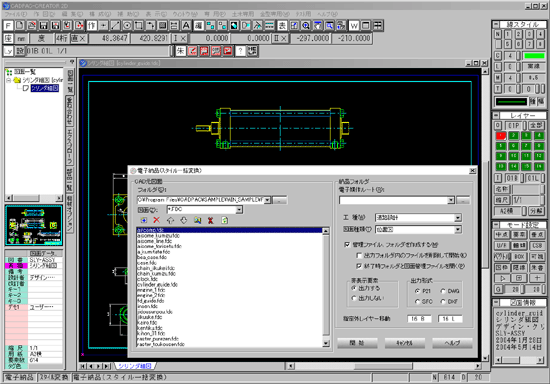Click the move down arrow icon in dialog
Image resolution: width=550 pixels, height=384 pixels.
[184, 220]
